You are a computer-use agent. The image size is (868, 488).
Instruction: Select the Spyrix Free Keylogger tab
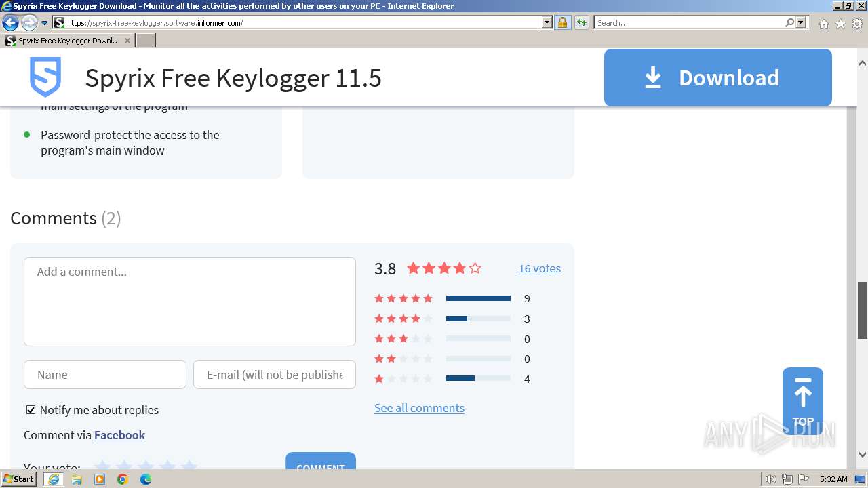pyautogui.click(x=68, y=41)
